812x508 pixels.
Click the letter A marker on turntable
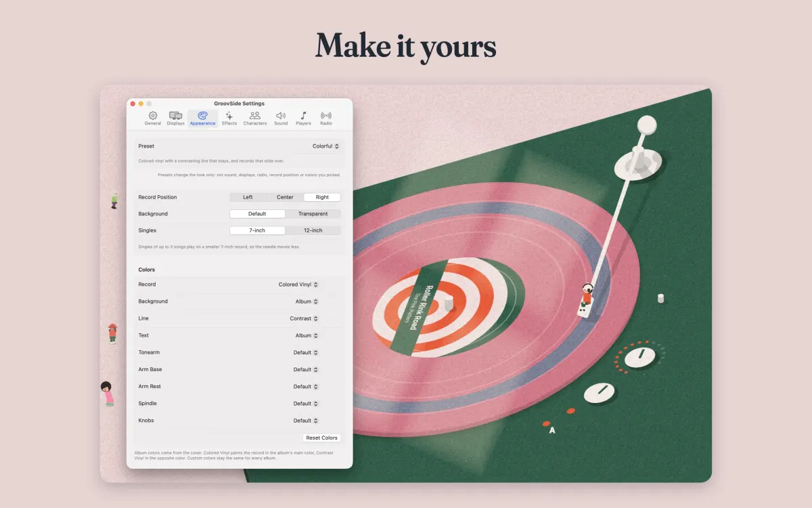[x=552, y=430]
